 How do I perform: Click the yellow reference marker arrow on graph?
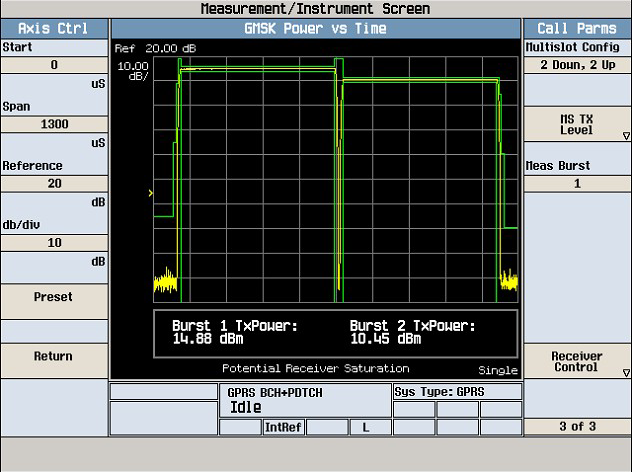[150, 193]
